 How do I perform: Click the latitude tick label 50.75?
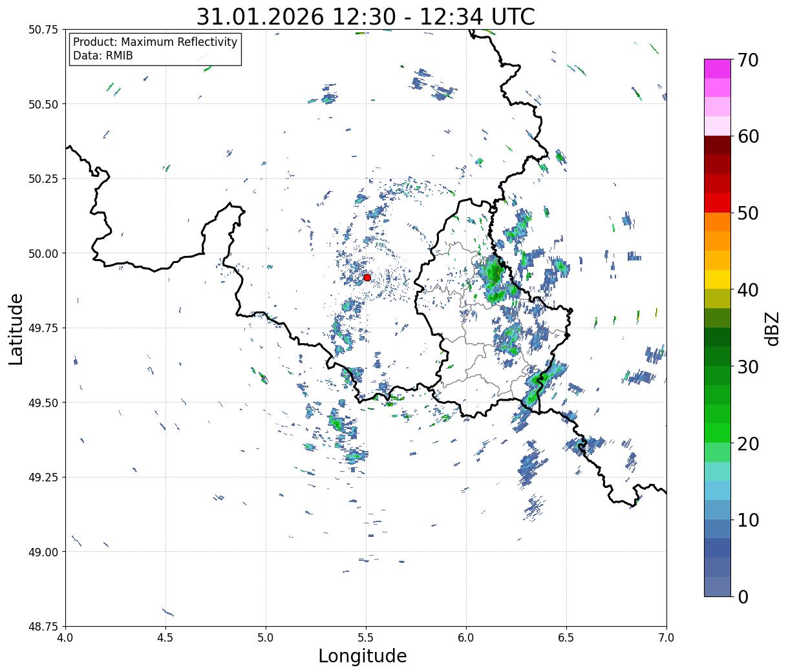point(43,30)
